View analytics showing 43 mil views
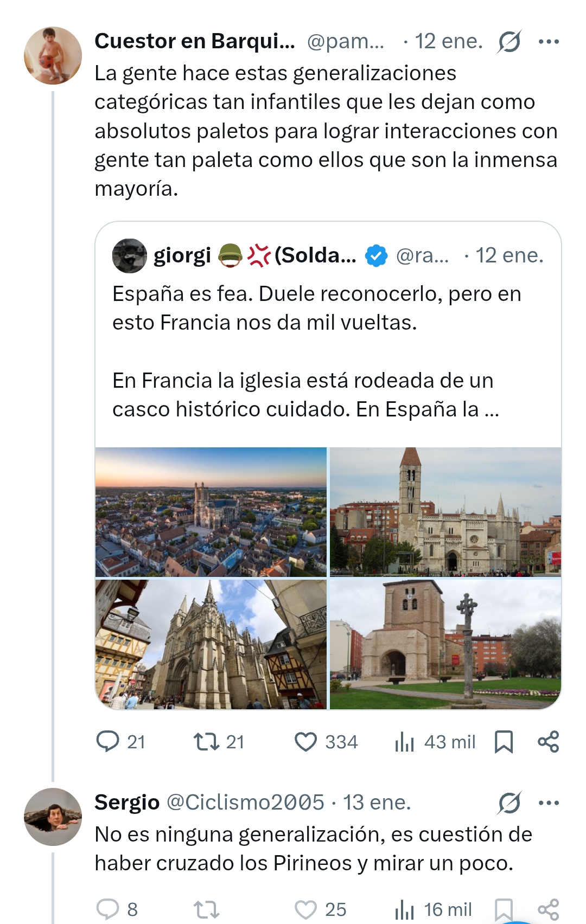 point(405,741)
